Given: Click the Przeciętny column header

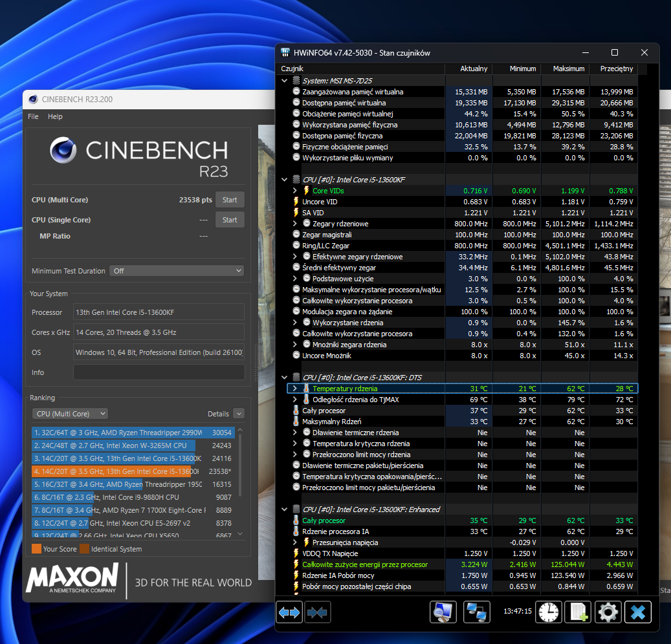Looking at the screenshot, I should (613, 69).
